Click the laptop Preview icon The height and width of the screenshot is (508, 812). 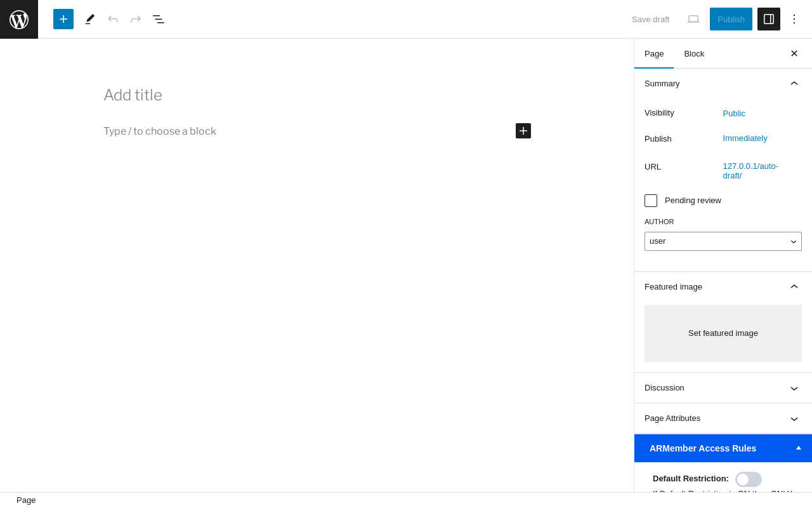click(x=693, y=19)
